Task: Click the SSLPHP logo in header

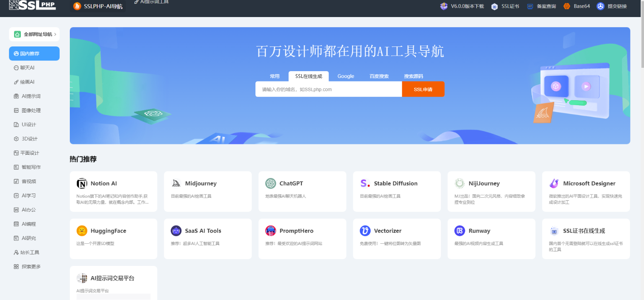Action: pyautogui.click(x=32, y=5)
